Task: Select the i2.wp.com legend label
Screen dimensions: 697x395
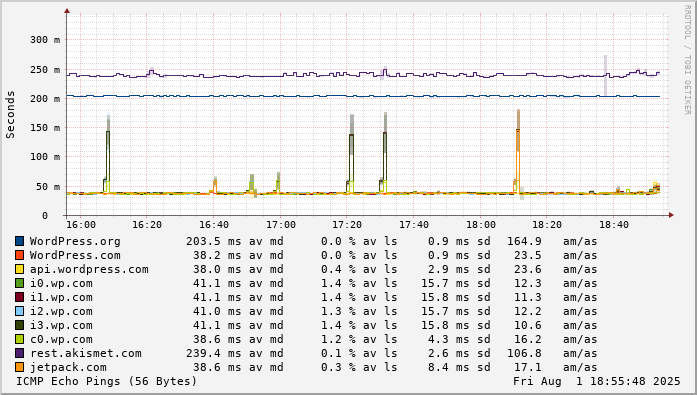Action: click(61, 311)
